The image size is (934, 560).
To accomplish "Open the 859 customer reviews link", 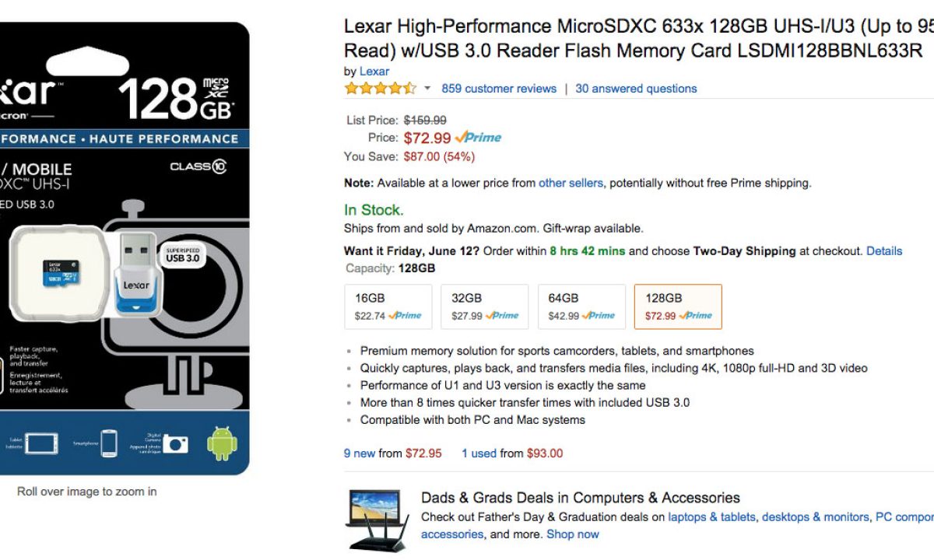I will coord(499,89).
